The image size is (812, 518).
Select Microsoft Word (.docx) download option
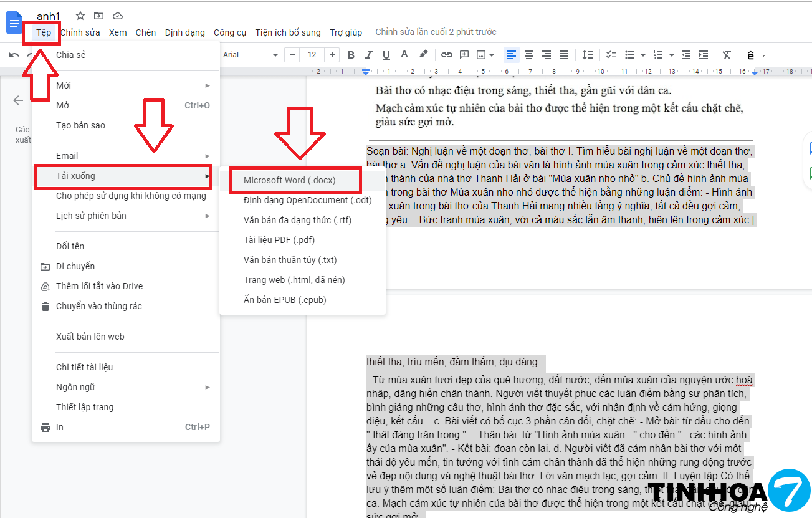pyautogui.click(x=290, y=180)
